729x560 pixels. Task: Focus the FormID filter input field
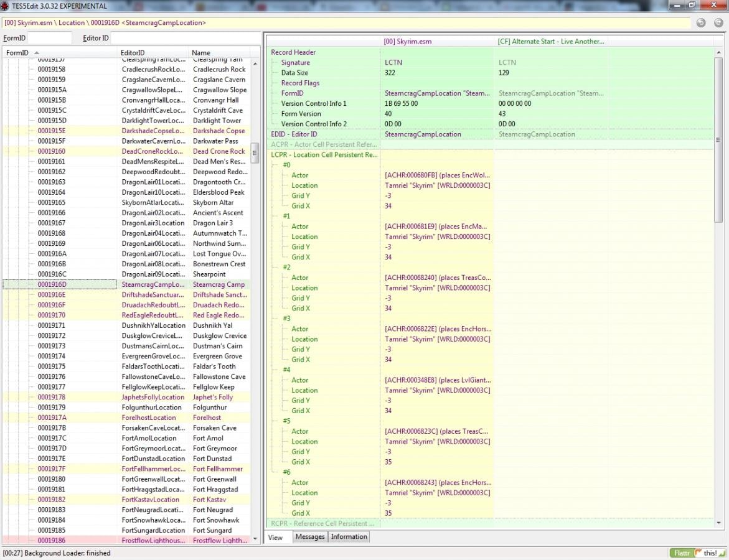(50, 38)
